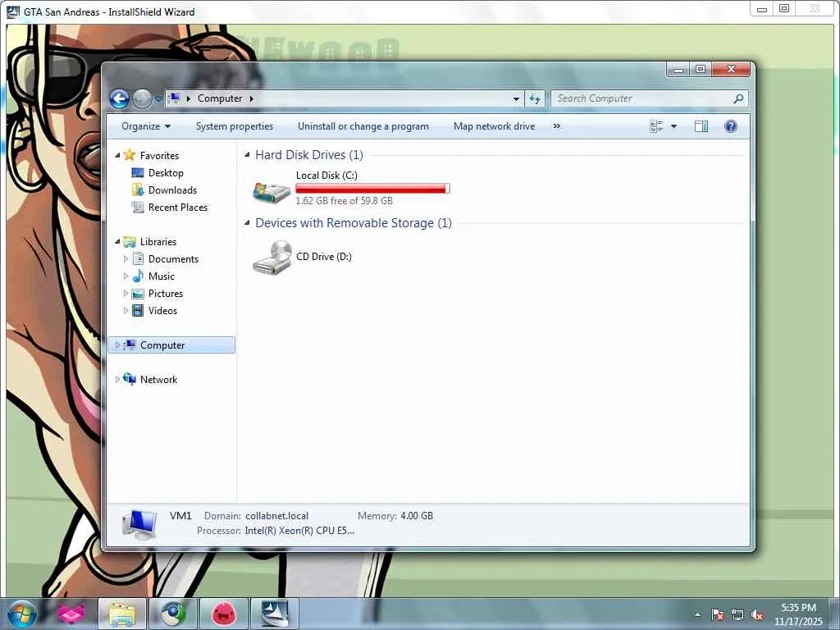Click Map network drive
840x630 pixels.
point(494,126)
